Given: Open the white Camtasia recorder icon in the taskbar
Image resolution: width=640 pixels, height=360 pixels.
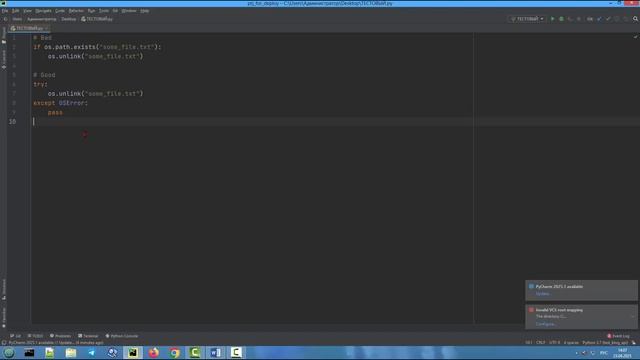Looking at the screenshot, I should point(236,353).
